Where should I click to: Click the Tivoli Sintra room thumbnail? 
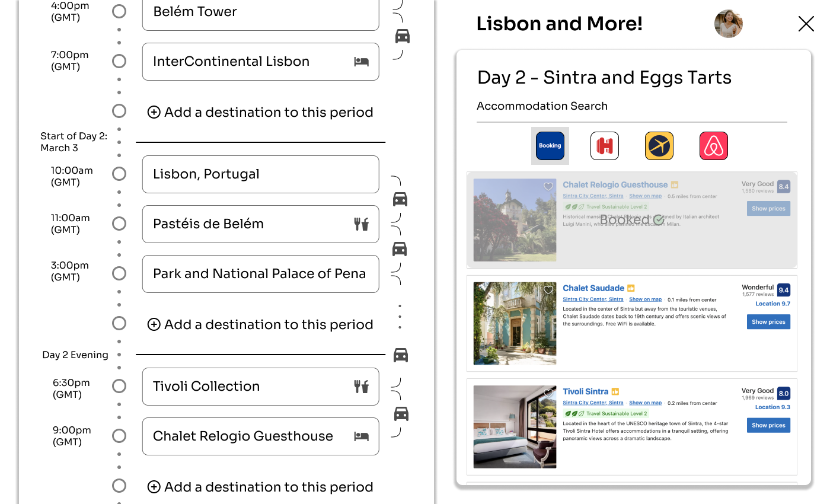click(515, 427)
